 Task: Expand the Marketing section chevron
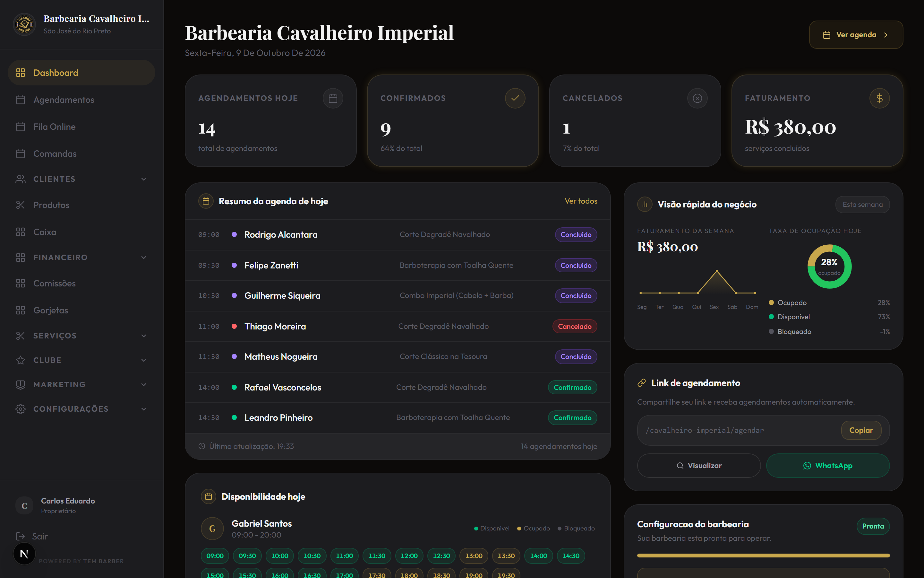[x=143, y=385]
